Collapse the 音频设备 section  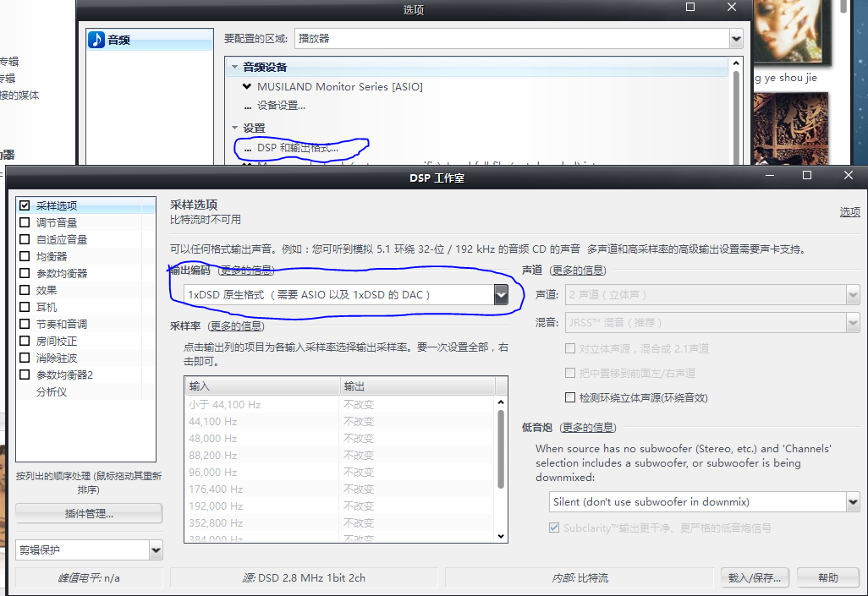coord(234,68)
